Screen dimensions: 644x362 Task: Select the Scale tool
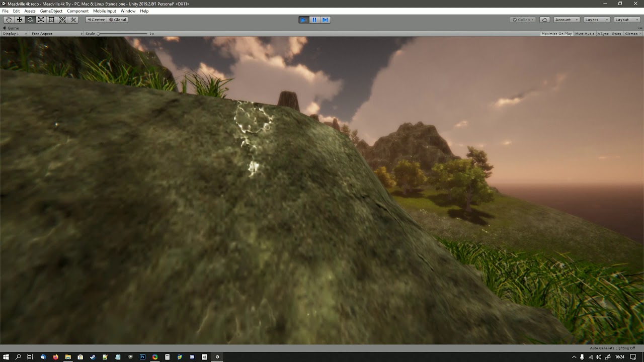[41, 20]
